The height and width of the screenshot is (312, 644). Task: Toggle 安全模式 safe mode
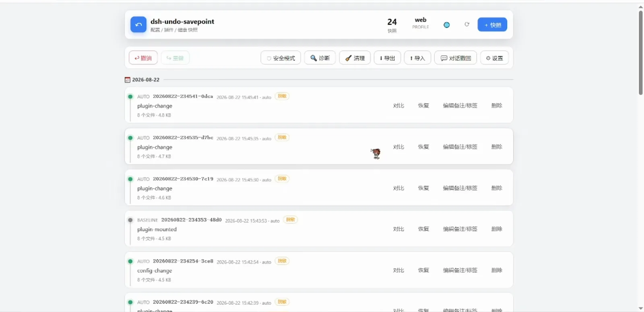click(x=281, y=58)
